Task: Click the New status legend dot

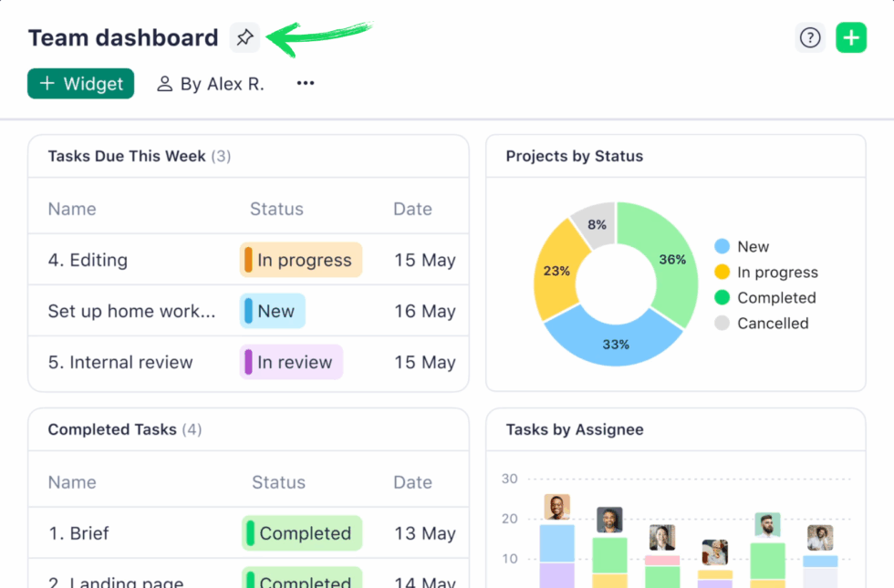Action: 722,246
